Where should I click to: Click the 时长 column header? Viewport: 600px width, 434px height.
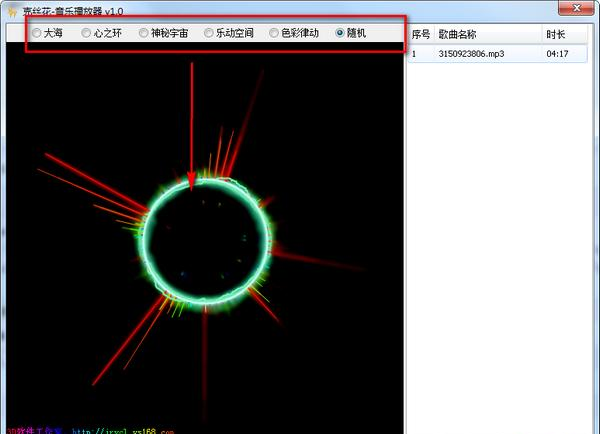click(564, 34)
